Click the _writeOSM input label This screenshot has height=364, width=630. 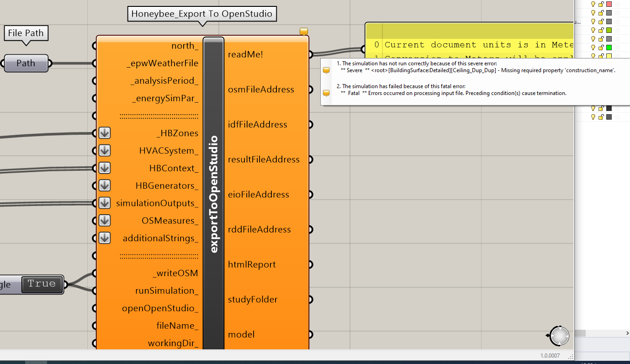coord(175,273)
